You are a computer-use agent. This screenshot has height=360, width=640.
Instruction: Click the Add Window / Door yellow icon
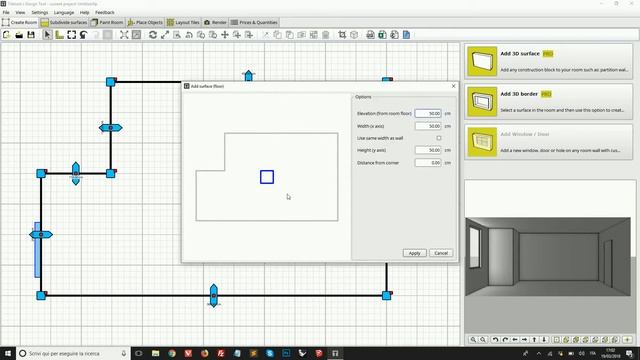coord(482,142)
